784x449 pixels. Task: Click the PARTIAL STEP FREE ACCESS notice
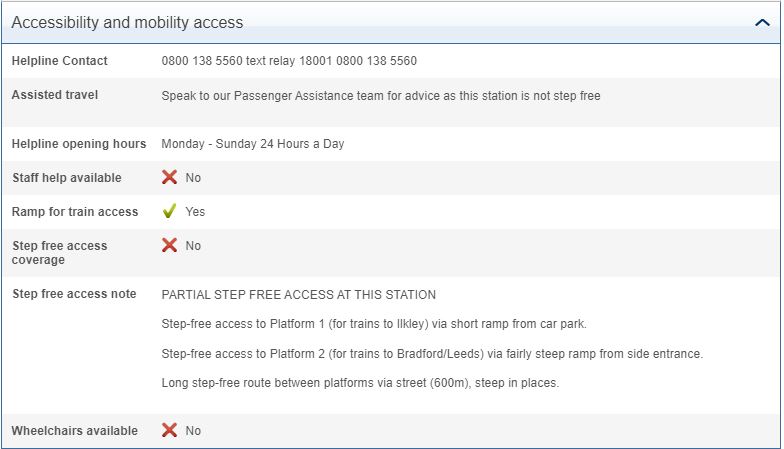tap(298, 295)
